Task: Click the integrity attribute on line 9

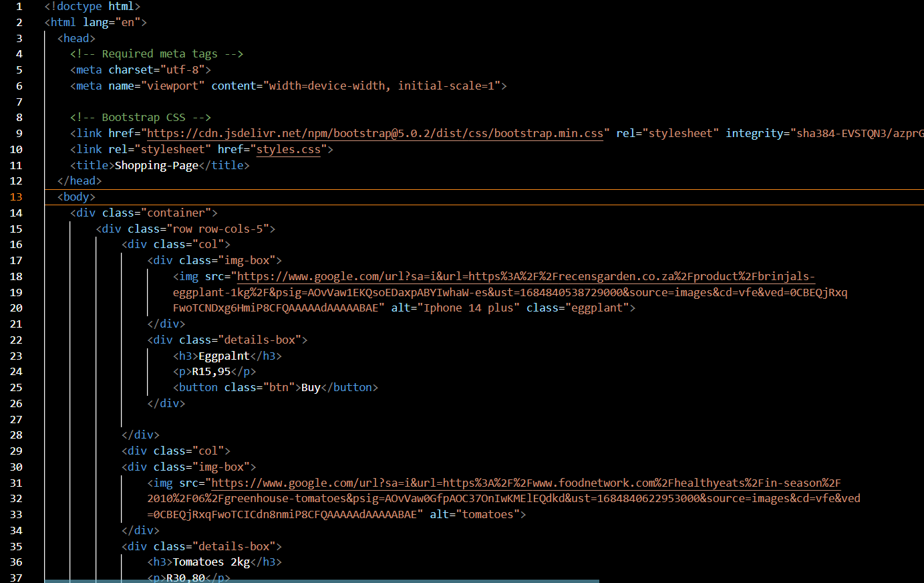Action: (x=756, y=133)
